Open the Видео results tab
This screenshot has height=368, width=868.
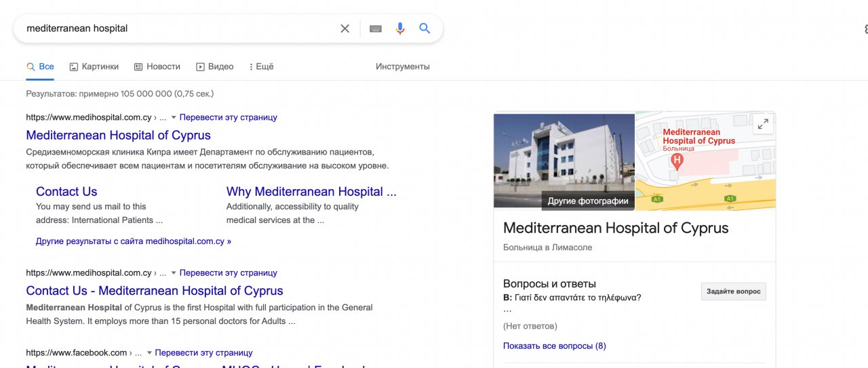(x=214, y=66)
